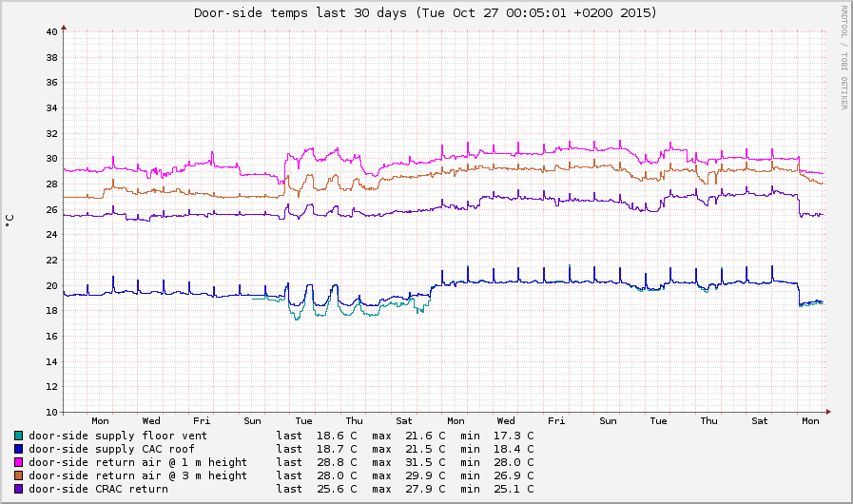Viewport: 853px width, 504px height.
Task: Click the blue supply CAC roof legend swatch
Action: (x=18, y=449)
